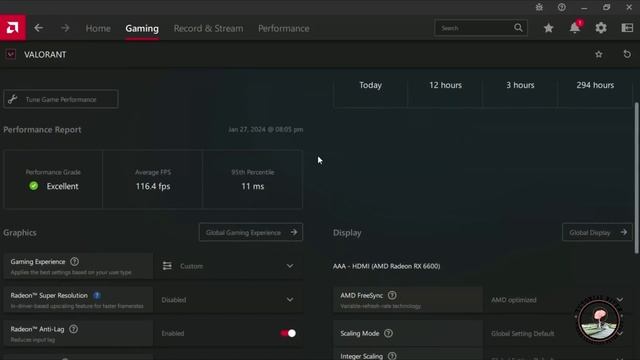This screenshot has height=360, width=640.
Task: Open Scaling Mode dropdown
Action: point(558,333)
